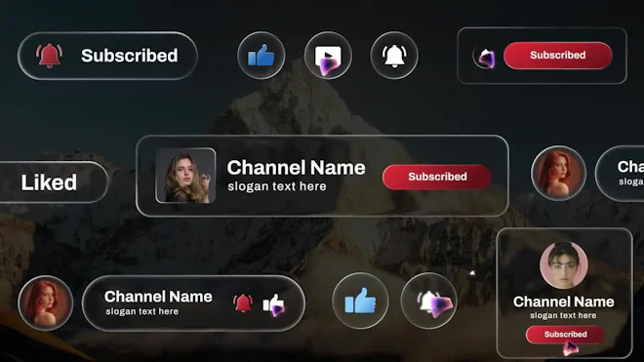Click the white thumbs-up inside bottom channel pill
The image size is (644, 362).
(x=273, y=303)
